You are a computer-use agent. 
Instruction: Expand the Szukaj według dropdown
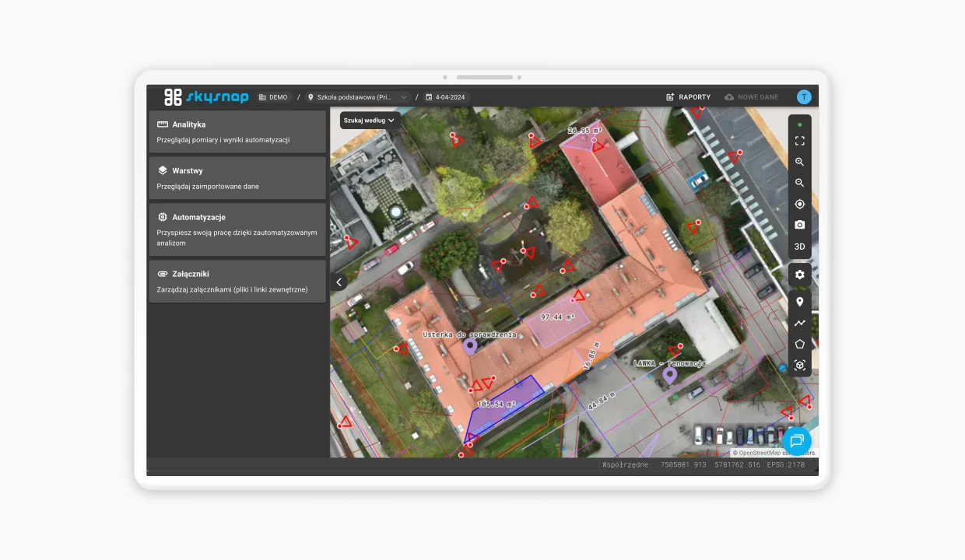[x=370, y=121]
